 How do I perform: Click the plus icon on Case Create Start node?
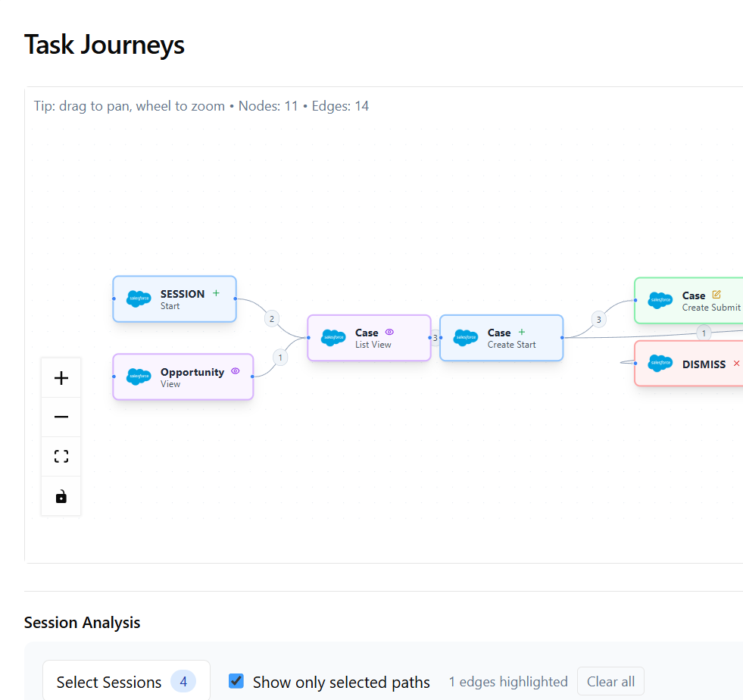521,332
